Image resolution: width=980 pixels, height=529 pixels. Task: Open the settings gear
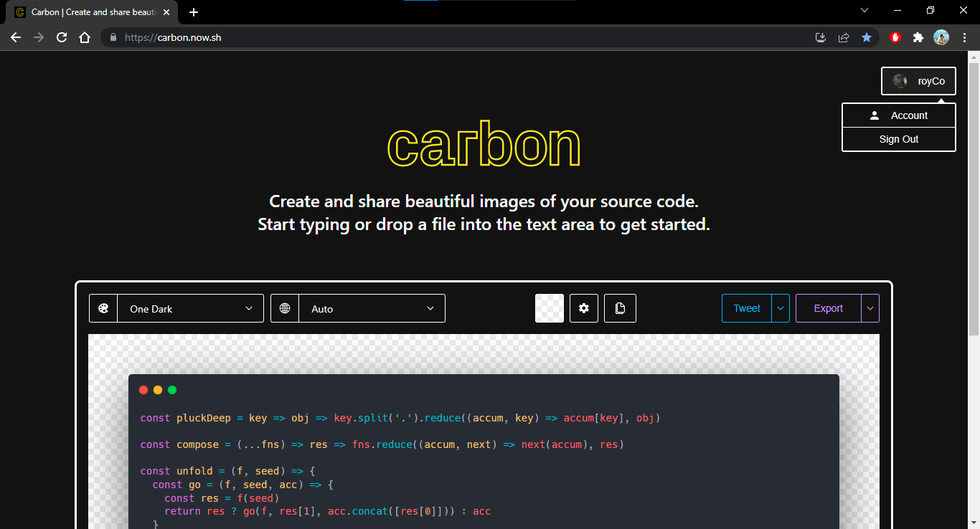point(583,308)
